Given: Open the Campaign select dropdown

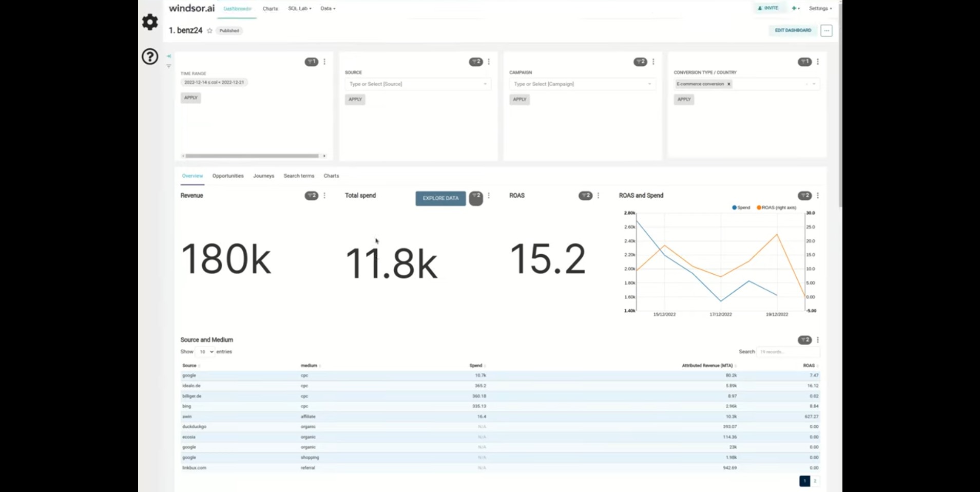Looking at the screenshot, I should pyautogui.click(x=582, y=84).
